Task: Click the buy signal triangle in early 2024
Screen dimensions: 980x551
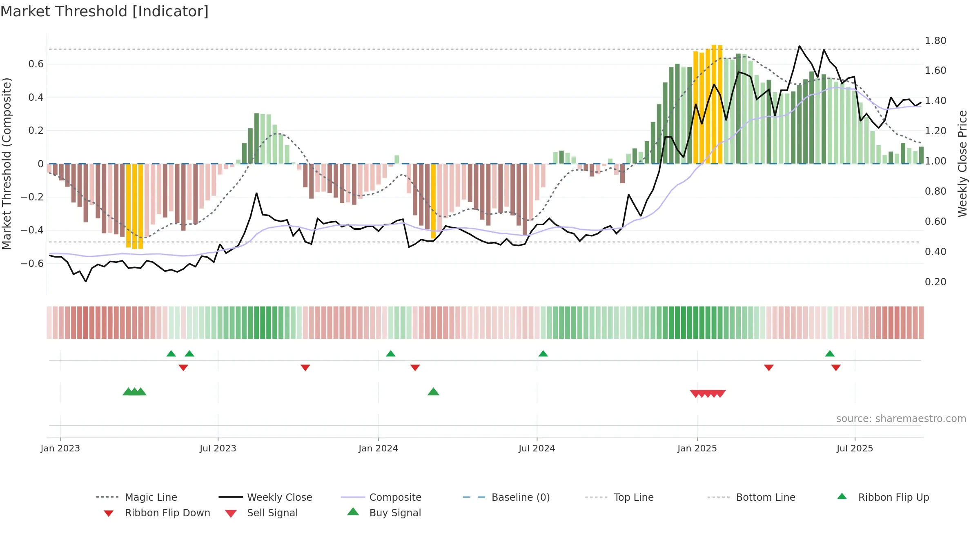Action: click(433, 392)
